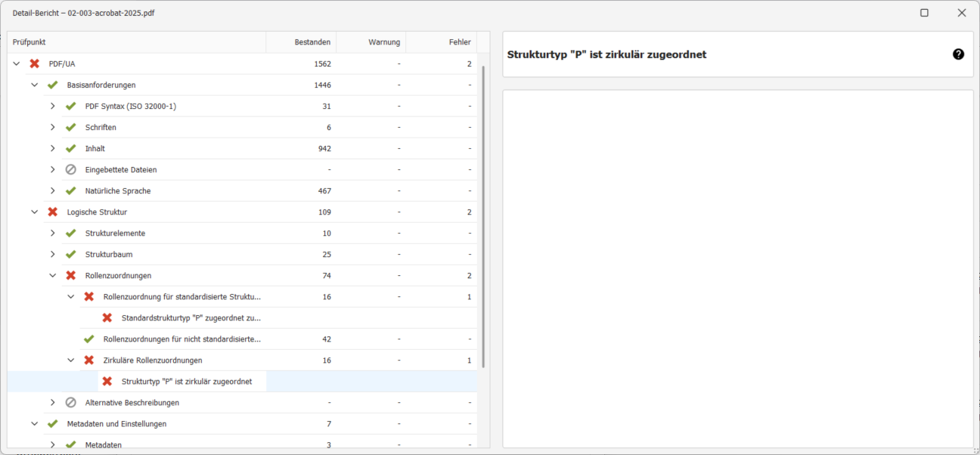
Task: Click the green checkmark beside Basisanforderungen
Action: point(53,85)
